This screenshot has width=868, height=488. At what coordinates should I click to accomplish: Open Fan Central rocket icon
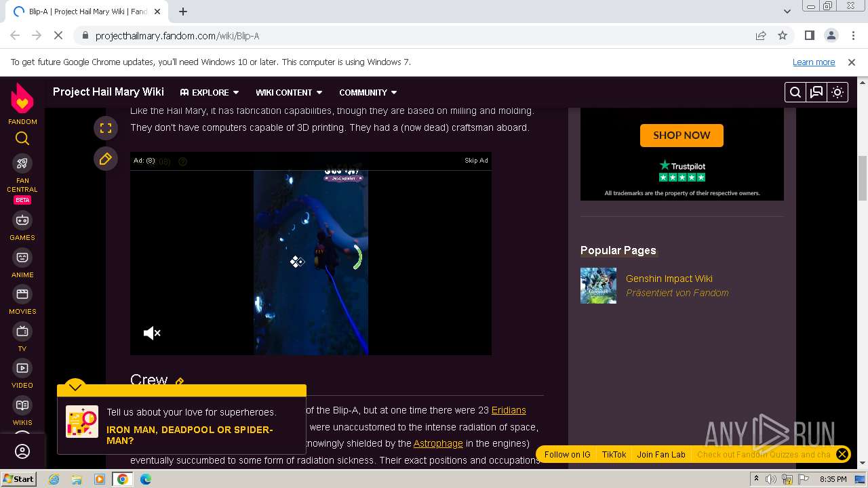tap(22, 163)
